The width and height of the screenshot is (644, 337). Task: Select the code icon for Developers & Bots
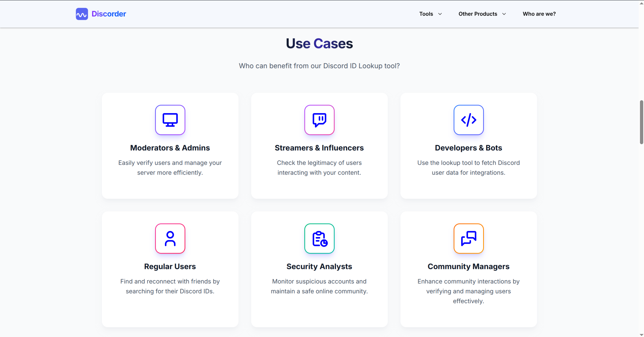[468, 120]
